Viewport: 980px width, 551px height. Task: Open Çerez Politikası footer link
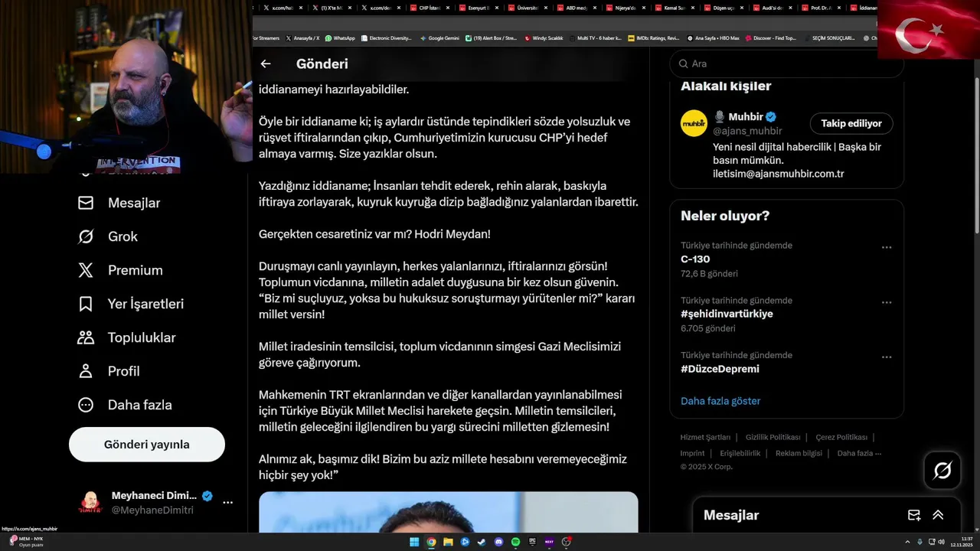pyautogui.click(x=841, y=437)
